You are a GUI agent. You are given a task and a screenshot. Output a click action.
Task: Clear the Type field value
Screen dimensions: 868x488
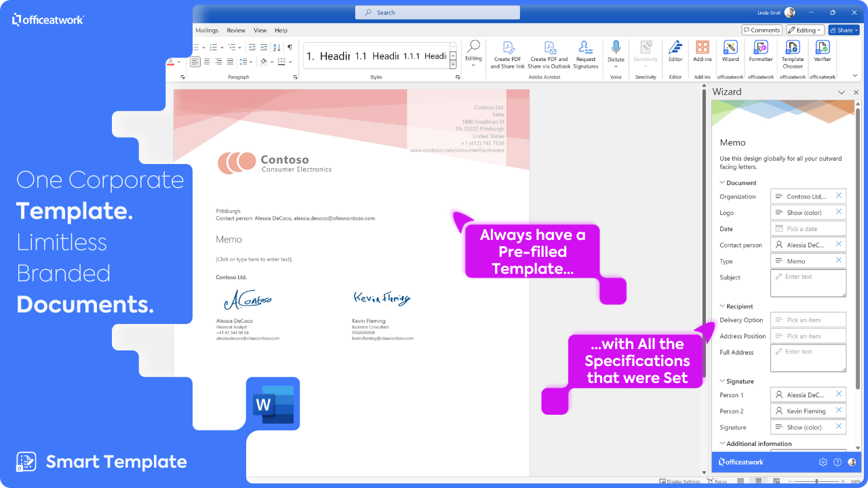pyautogui.click(x=839, y=261)
